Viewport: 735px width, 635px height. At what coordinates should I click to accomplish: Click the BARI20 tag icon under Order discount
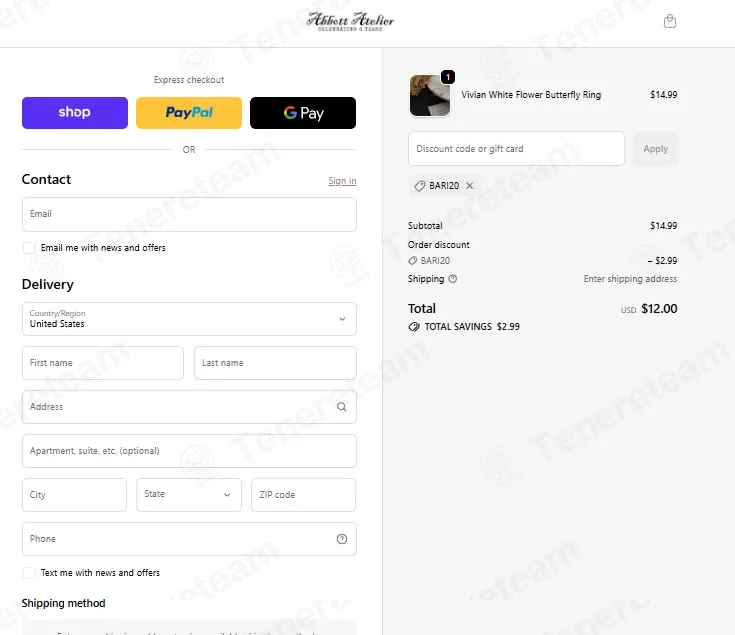tap(412, 261)
